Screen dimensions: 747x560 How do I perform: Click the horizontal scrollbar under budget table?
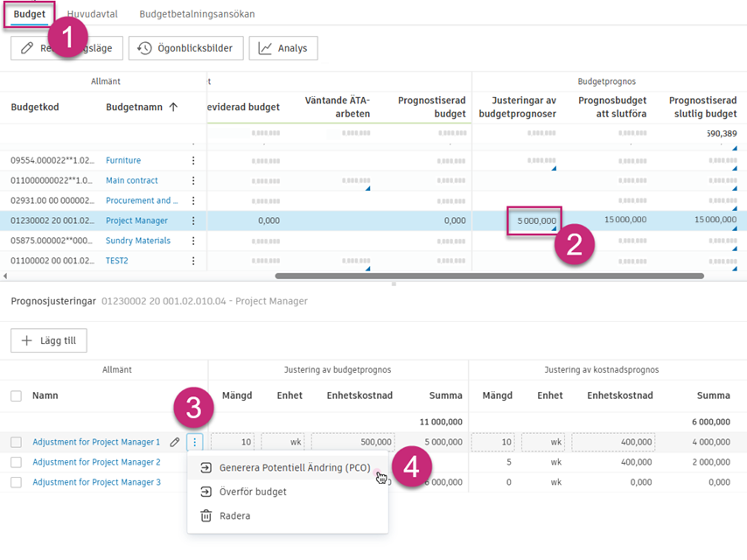coord(489,276)
